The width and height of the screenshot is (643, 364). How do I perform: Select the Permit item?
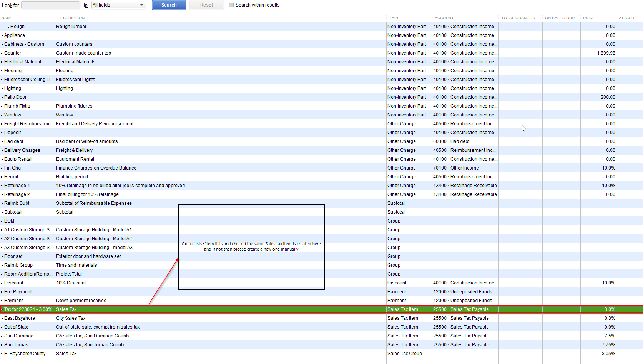click(x=11, y=177)
